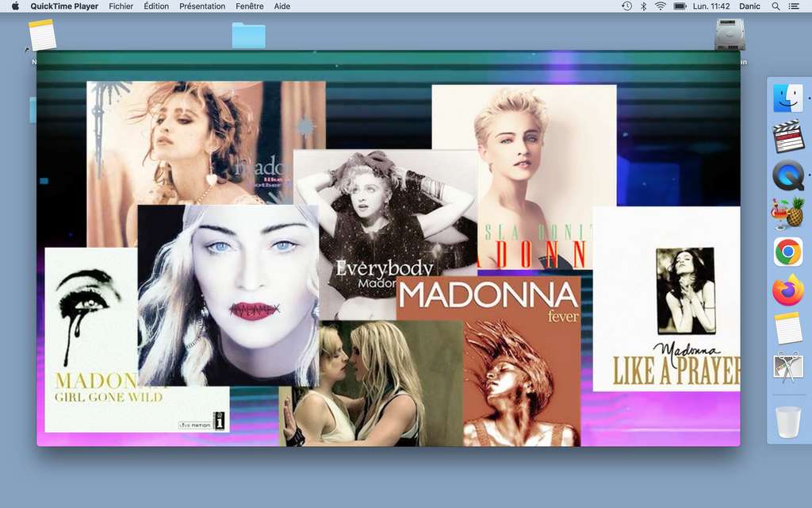Click the Time Machine menu bar icon
Viewport: 812px width, 508px height.
[x=626, y=6]
